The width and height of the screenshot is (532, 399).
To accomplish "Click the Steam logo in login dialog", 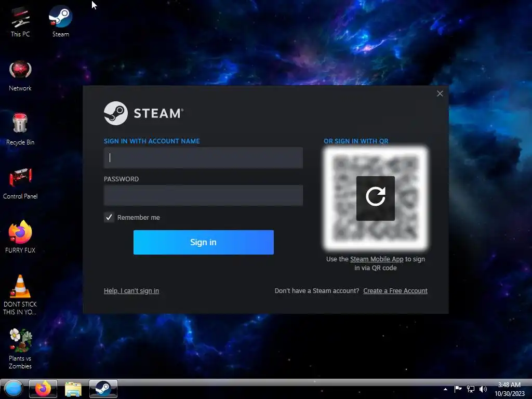I will [x=143, y=113].
